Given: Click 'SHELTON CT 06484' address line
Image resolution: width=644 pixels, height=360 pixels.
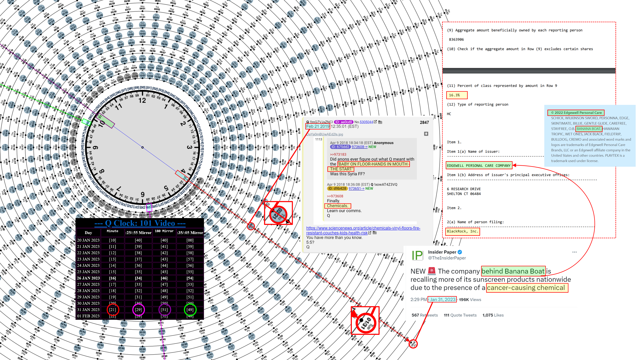Looking at the screenshot, I should tap(464, 194).
